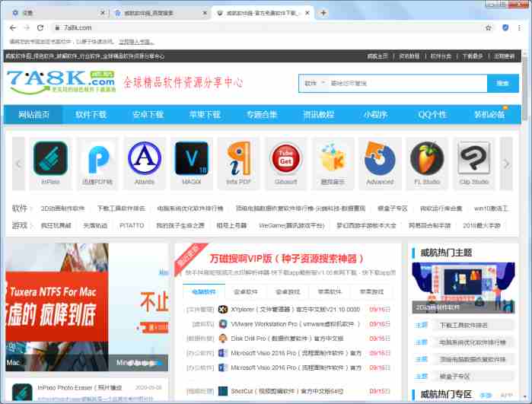Image resolution: width=532 pixels, height=404 pixels.
Task: Click the site lock icon in address bar
Action: [57, 28]
